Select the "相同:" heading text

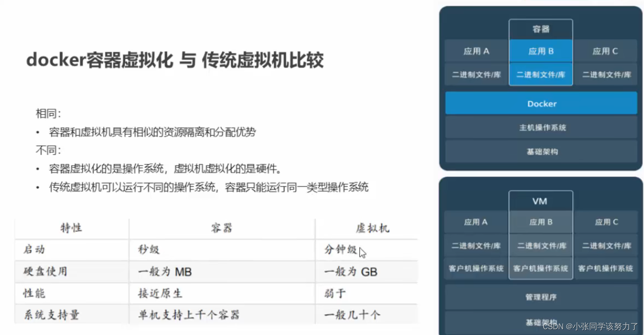pos(48,114)
